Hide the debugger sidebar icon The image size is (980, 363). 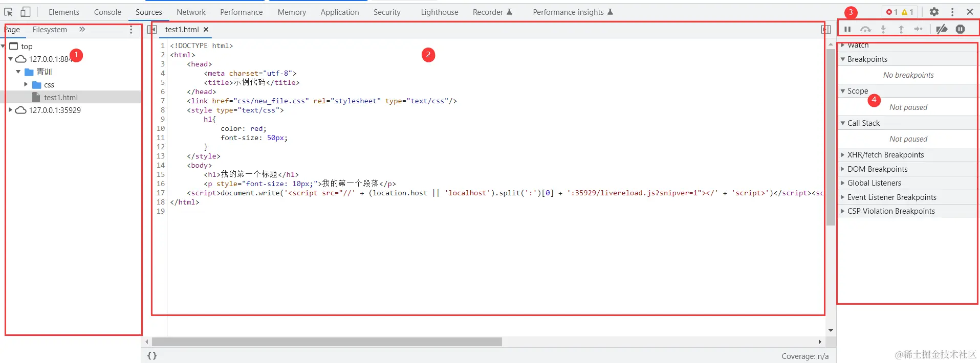826,30
